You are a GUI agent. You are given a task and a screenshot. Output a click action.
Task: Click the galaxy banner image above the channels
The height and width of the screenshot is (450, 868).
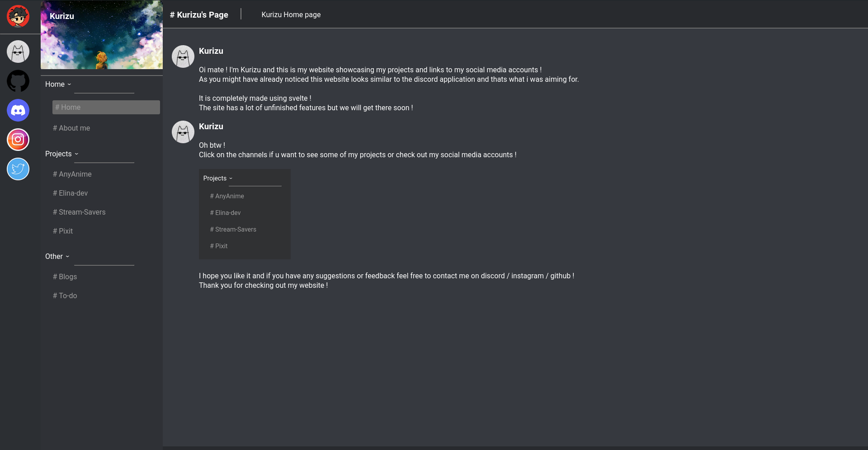[x=101, y=35]
